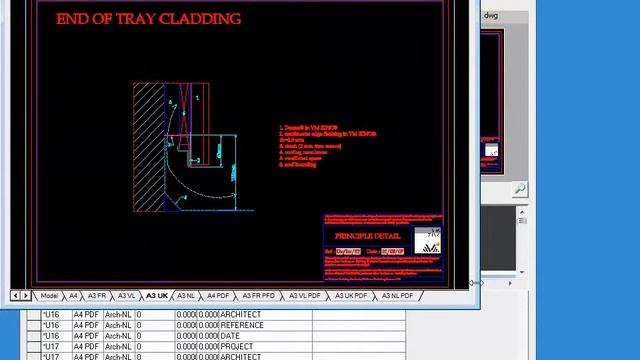Click the .dwg file label in the background window
This screenshot has height=360, width=640.
coord(490,16)
